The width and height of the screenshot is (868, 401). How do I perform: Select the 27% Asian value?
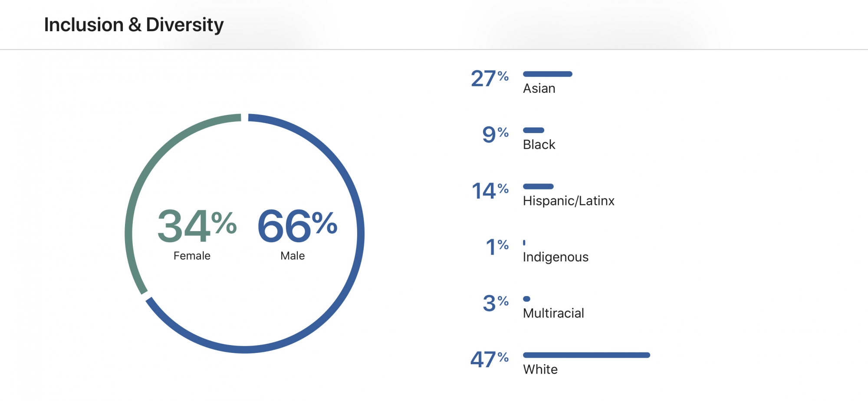pos(490,78)
